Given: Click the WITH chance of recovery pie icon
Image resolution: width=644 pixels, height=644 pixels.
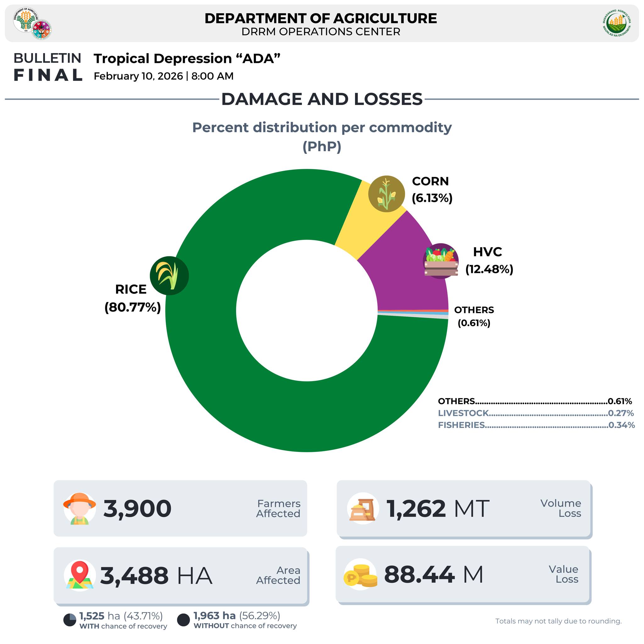Looking at the screenshot, I should coord(70,620).
